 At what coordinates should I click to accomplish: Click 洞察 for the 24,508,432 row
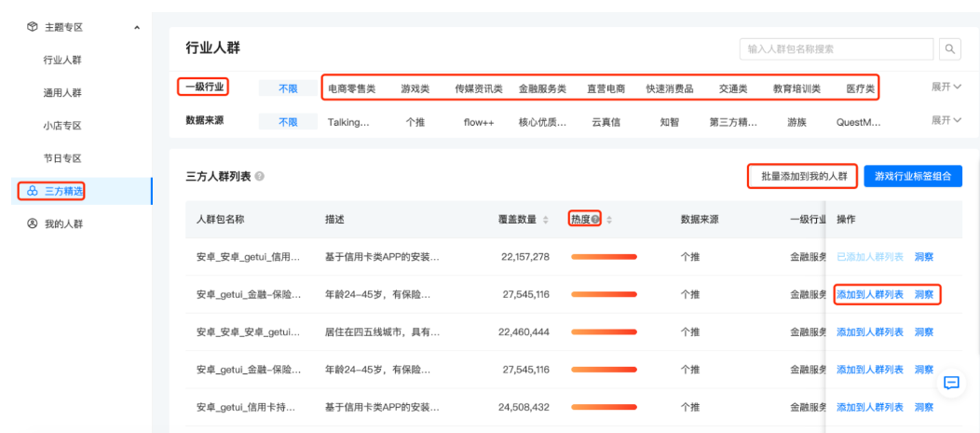click(924, 407)
